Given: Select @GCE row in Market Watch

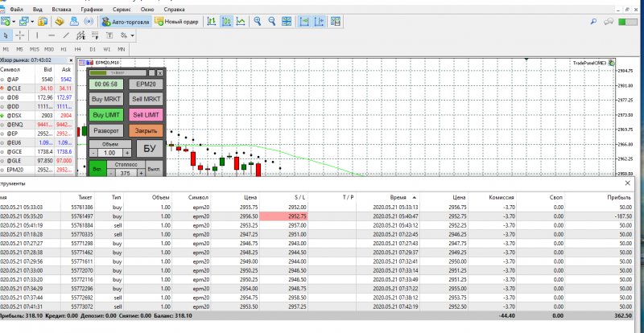Looking at the screenshot, I should pyautogui.click(x=38, y=151).
